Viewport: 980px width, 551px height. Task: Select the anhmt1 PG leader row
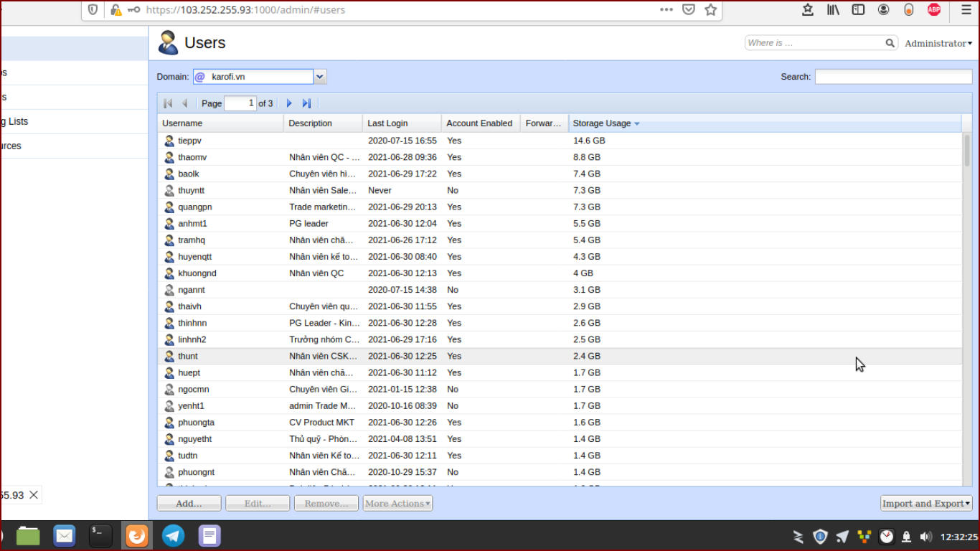tap(560, 223)
